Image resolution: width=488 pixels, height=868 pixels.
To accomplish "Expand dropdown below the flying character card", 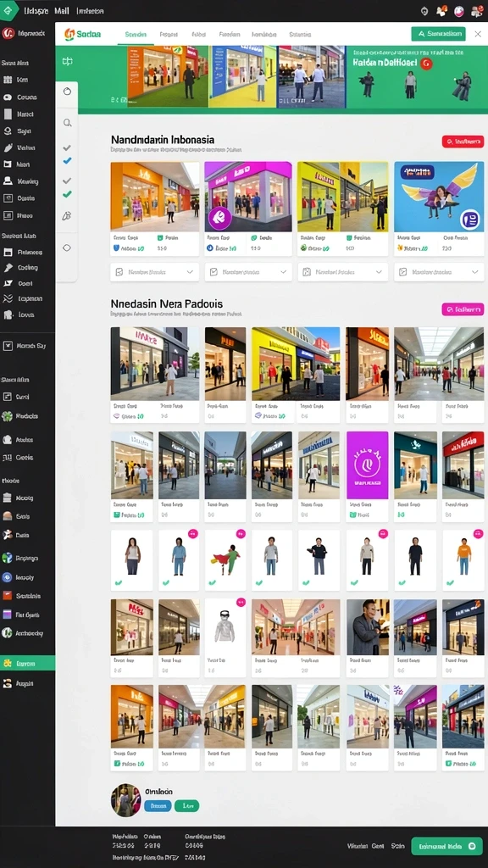I will (439, 272).
